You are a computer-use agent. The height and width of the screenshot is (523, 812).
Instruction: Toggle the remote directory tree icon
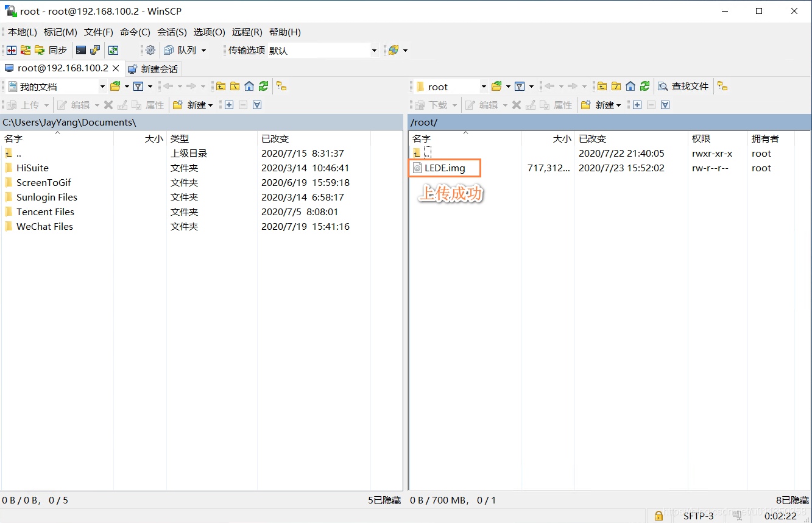pyautogui.click(x=722, y=87)
